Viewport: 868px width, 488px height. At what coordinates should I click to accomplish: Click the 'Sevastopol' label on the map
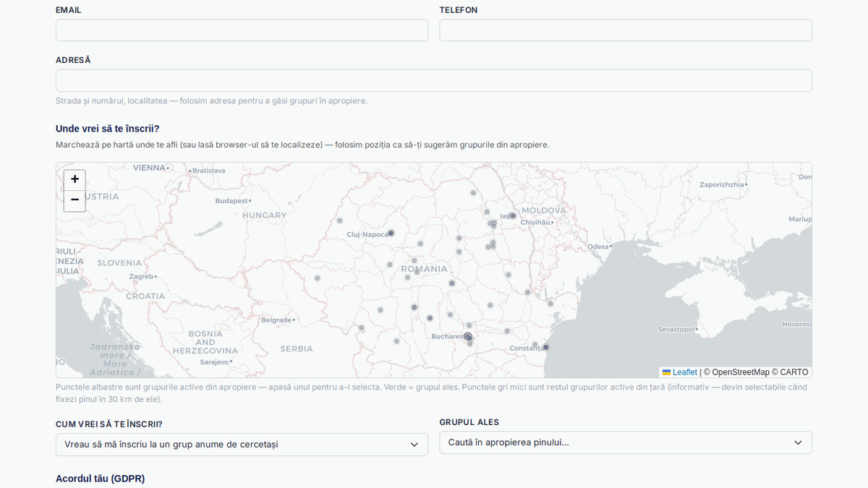click(676, 329)
